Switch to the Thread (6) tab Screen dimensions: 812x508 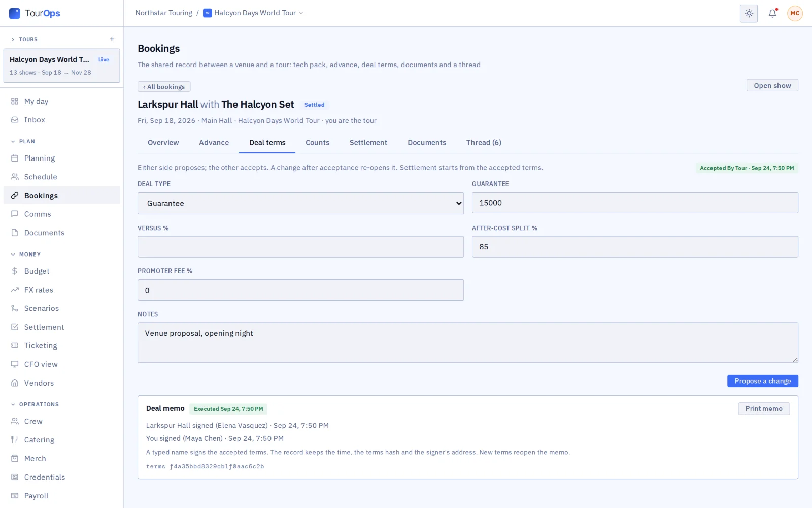point(484,143)
